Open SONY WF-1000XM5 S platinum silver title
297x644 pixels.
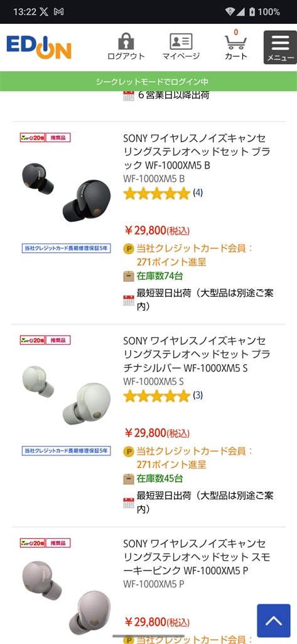click(x=197, y=355)
